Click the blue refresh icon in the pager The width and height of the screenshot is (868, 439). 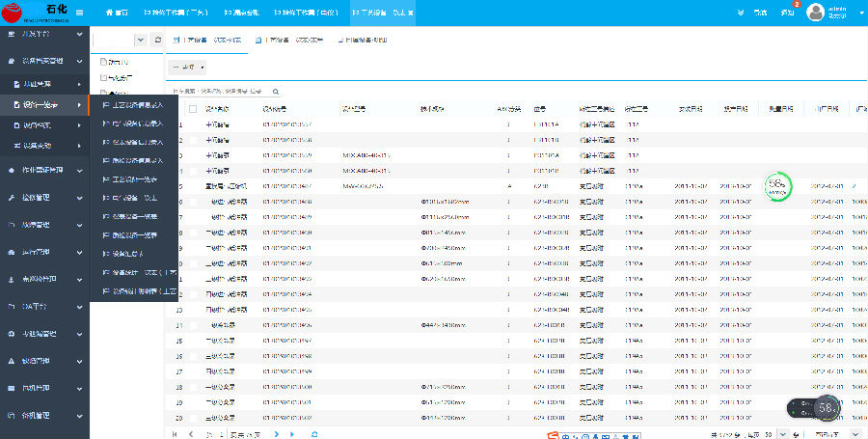pyautogui.click(x=314, y=434)
